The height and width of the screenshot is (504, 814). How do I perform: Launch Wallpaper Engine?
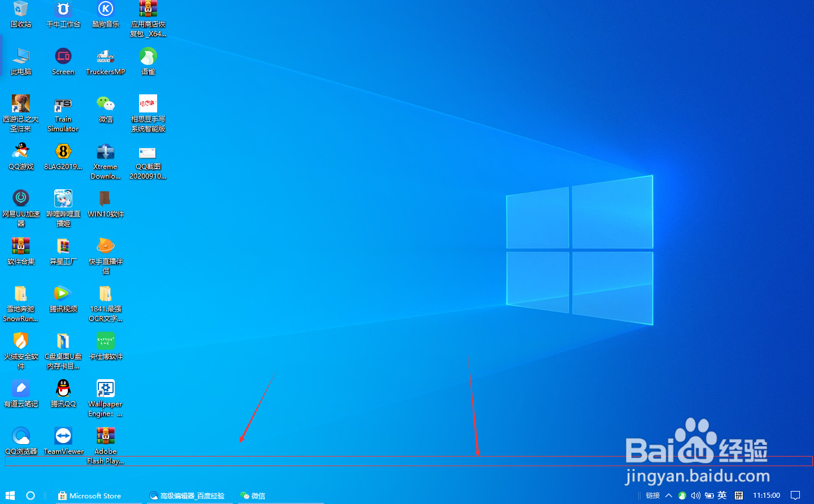(x=105, y=389)
